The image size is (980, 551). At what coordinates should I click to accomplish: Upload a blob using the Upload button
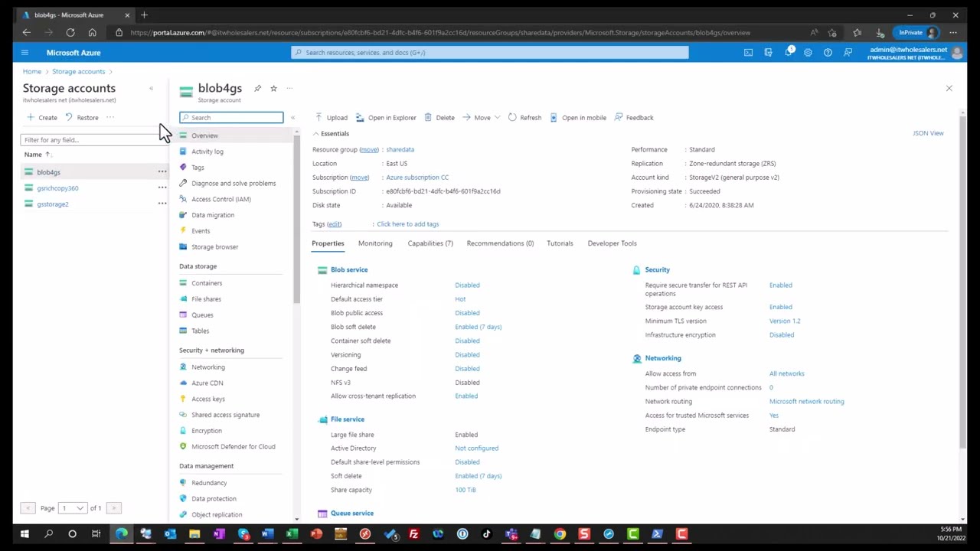coord(332,118)
